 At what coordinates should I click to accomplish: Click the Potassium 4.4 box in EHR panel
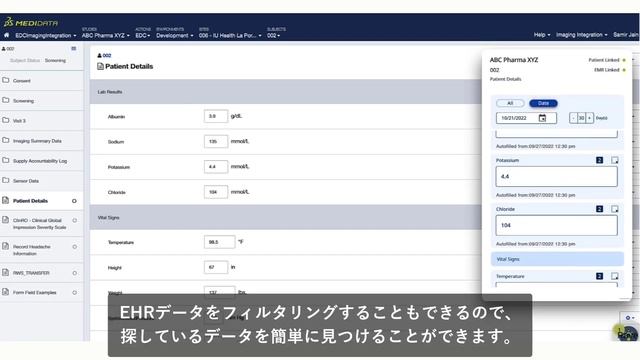pyautogui.click(x=556, y=177)
